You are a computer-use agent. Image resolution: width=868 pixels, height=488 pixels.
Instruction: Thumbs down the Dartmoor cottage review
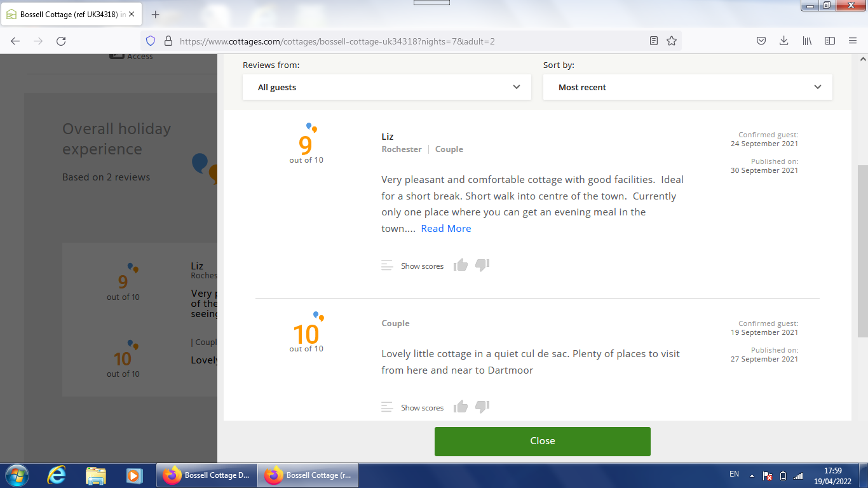[x=482, y=407]
